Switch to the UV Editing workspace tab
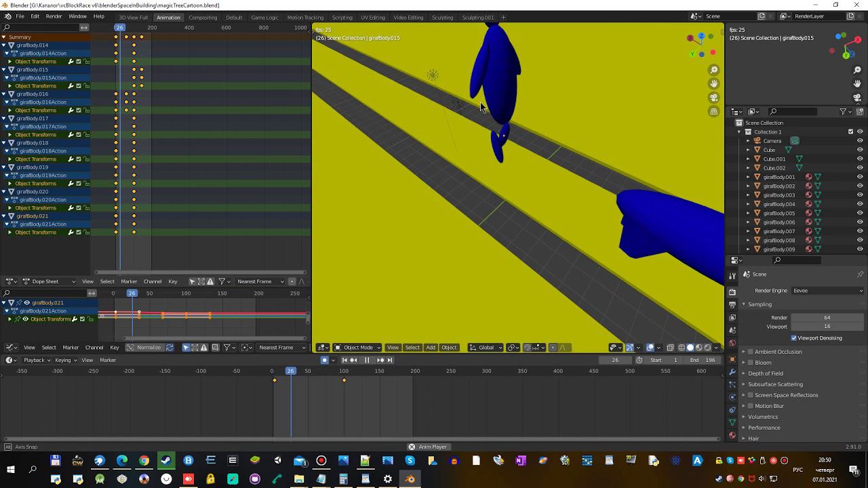Viewport: 868px width, 488px height. [x=372, y=17]
